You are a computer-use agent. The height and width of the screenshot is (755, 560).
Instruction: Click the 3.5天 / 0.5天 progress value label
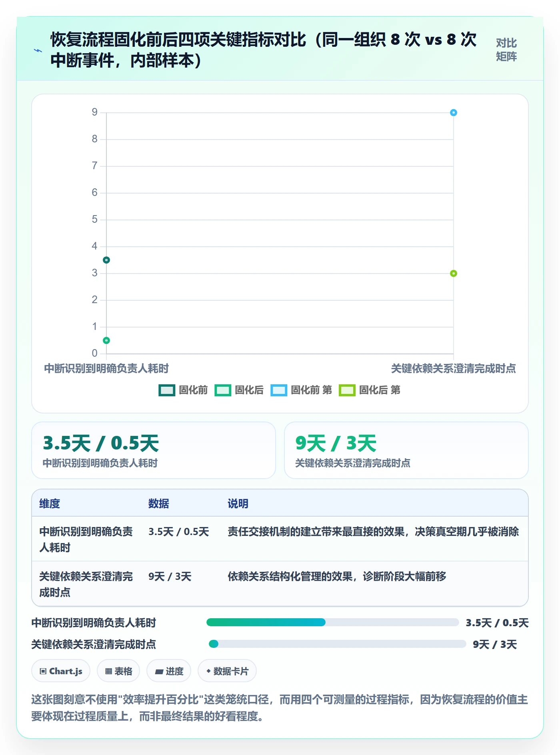[497, 623]
